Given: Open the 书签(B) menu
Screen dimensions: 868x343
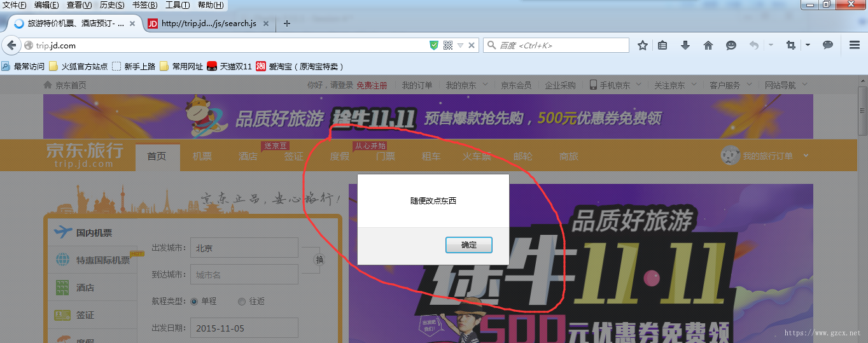Looking at the screenshot, I should [144, 5].
